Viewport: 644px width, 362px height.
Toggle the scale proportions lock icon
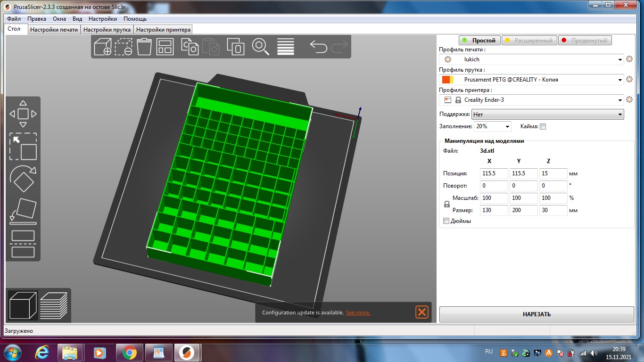(447, 204)
